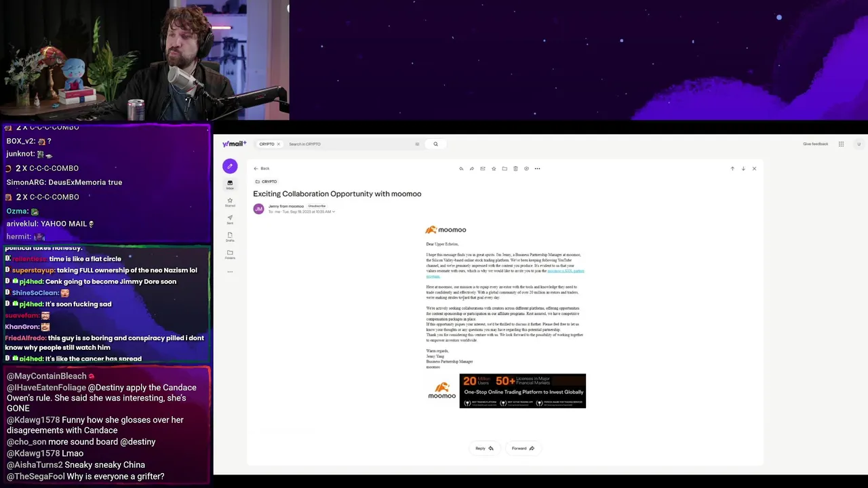Open the Sent folder in sidebar
Screen dimensions: 868x488
pos(230,220)
